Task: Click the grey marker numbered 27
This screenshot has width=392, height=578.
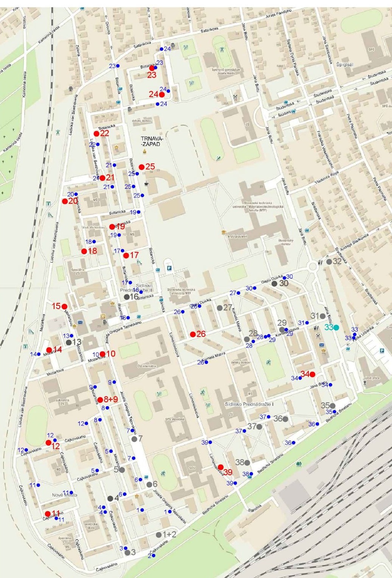Action: click(x=219, y=308)
